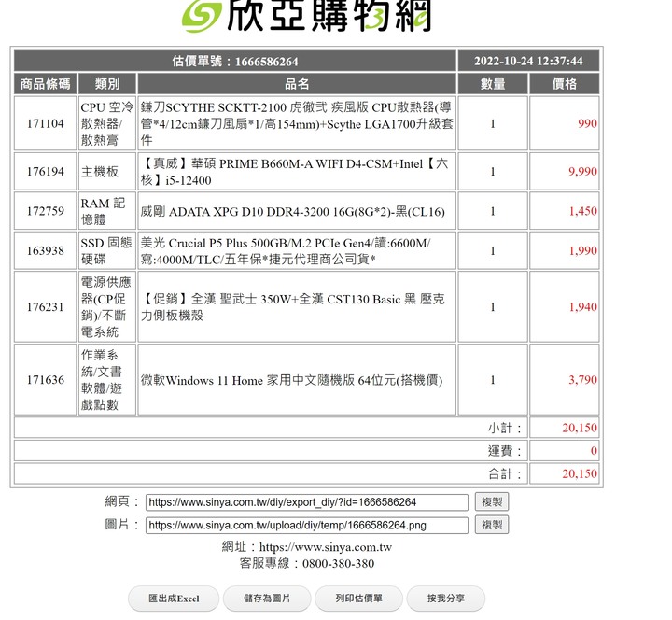Click the price 990
Viewport: 672px width, 620px height.
587,123
